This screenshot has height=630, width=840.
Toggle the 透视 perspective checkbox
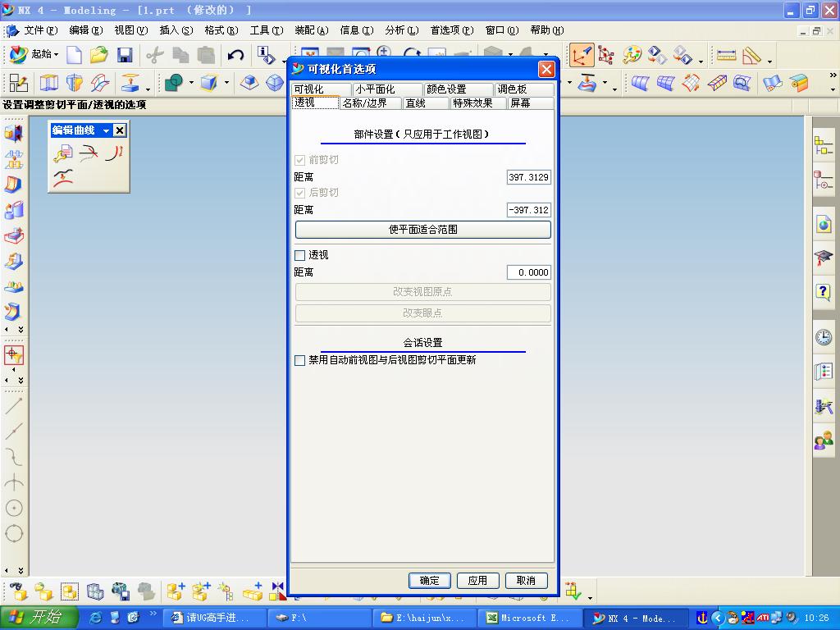tap(300, 256)
